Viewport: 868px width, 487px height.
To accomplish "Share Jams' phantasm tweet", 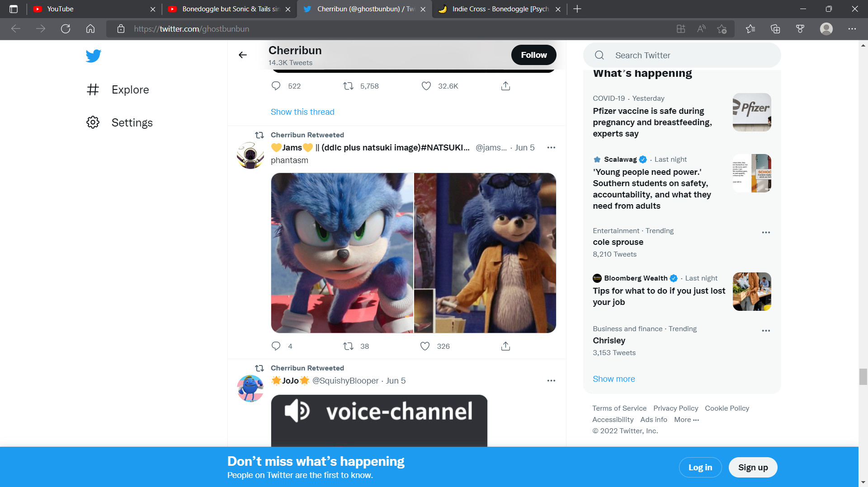I will [505, 346].
